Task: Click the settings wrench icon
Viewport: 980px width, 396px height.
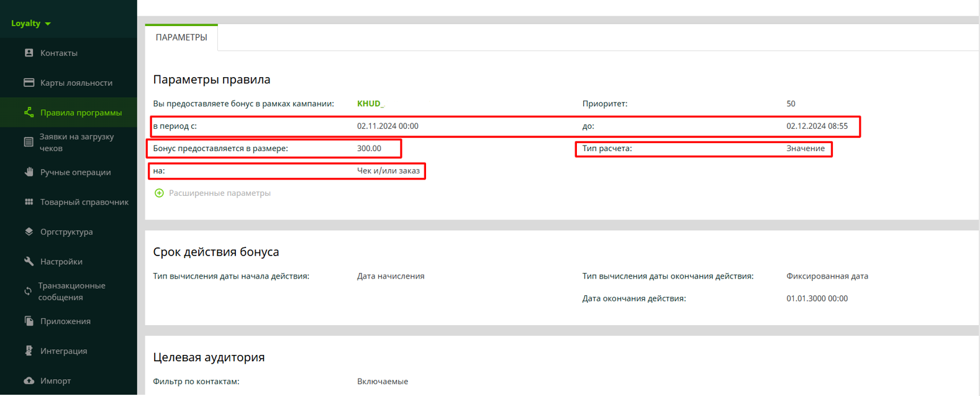Action: point(29,262)
